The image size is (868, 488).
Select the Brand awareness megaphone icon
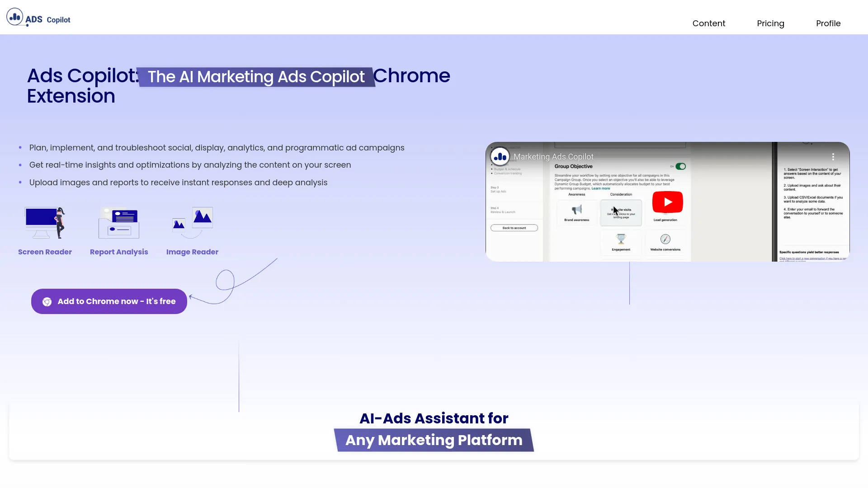tap(576, 210)
